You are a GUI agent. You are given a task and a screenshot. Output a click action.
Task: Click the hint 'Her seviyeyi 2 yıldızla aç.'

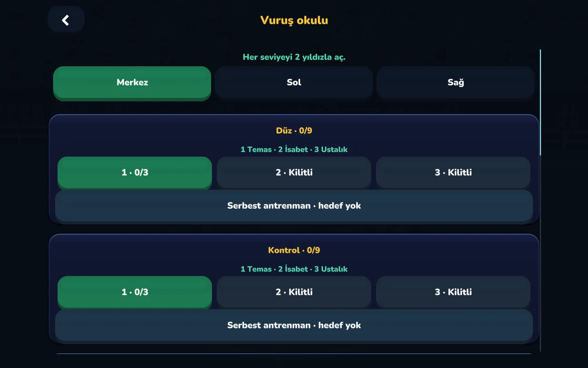click(294, 57)
